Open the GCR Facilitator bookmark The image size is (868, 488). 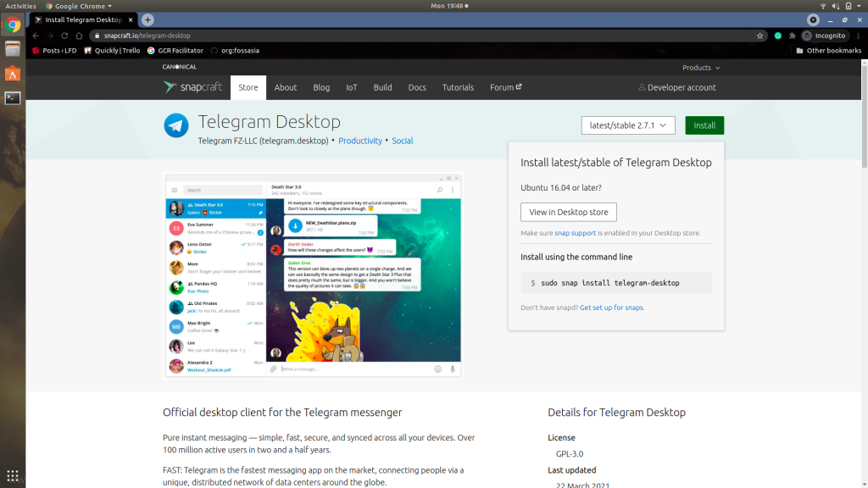175,50
